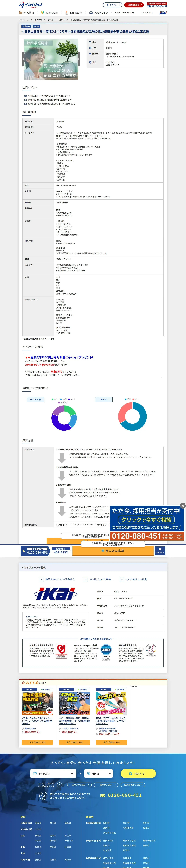Click the 優良派遣事業者 certificate mark
This screenshot has width=186, height=868.
pos(151,650)
